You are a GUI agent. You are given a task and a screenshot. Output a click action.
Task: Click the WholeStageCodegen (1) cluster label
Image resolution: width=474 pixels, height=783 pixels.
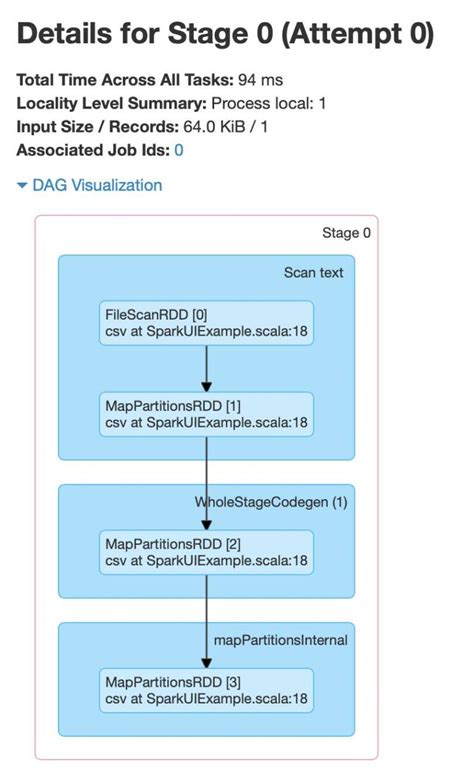coord(271,502)
